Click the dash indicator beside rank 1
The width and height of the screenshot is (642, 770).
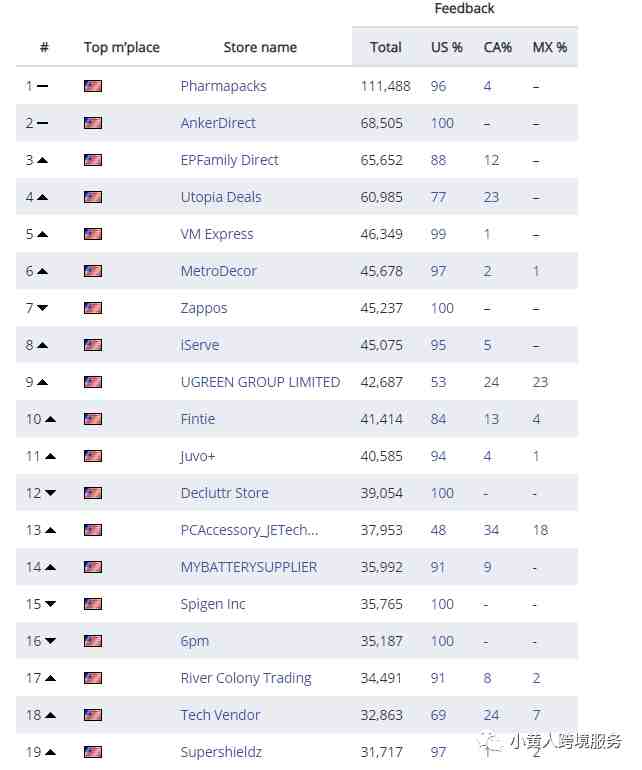coord(43,86)
